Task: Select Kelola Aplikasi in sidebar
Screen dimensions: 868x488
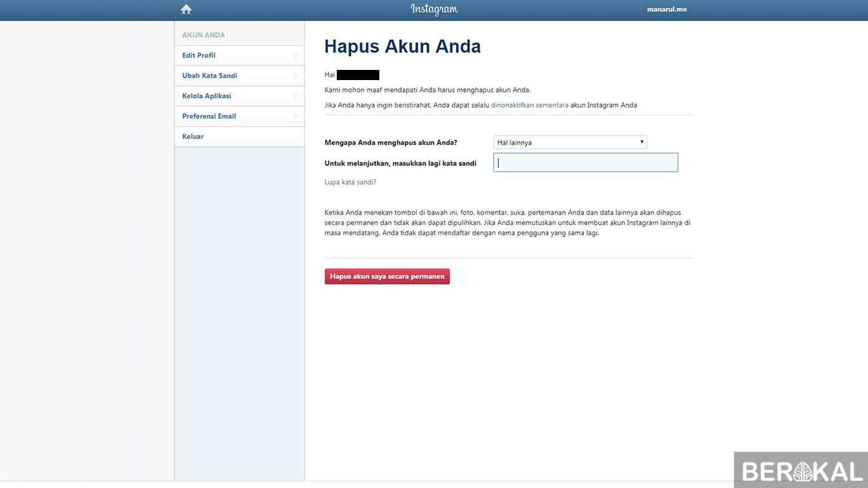Action: (240, 96)
